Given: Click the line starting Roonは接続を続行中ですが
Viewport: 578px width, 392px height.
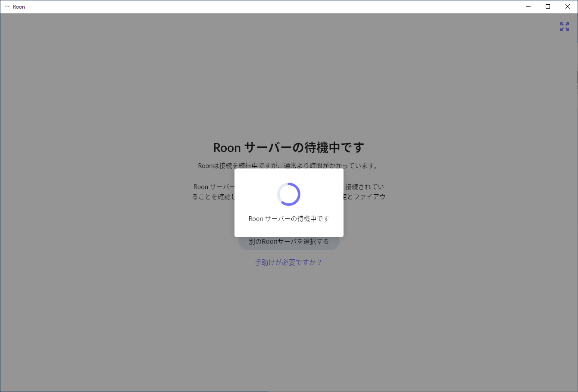Looking at the screenshot, I should pos(288,166).
